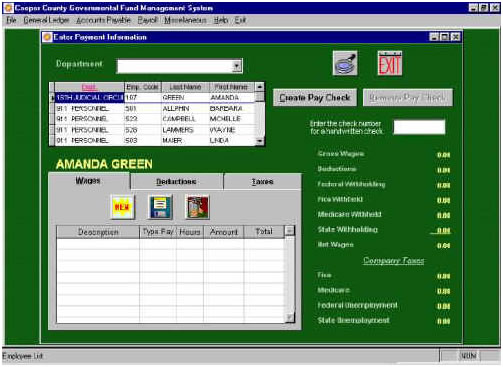Open the File menu
The width and height of the screenshot is (503, 367).
11,20
